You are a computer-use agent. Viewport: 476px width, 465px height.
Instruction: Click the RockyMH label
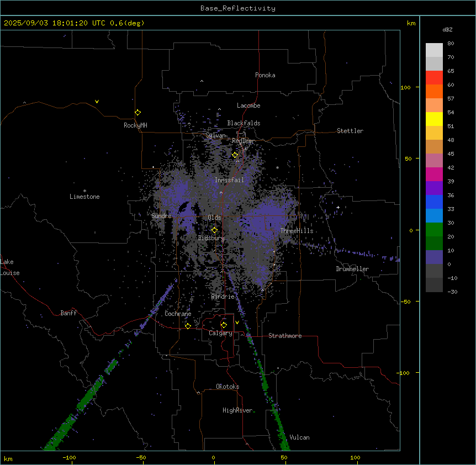point(135,125)
